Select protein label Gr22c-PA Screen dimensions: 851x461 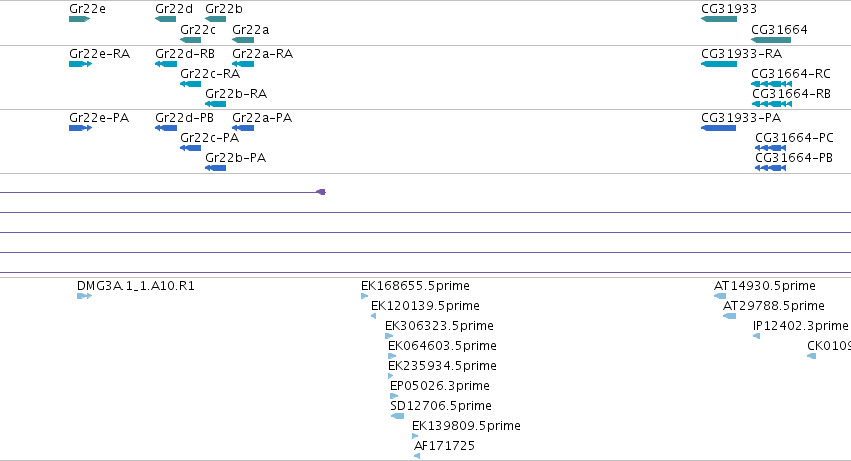[209, 138]
